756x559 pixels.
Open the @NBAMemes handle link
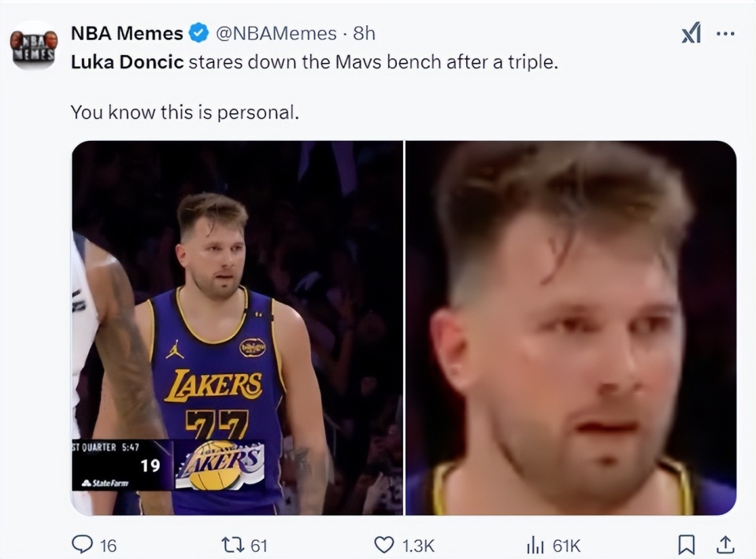click(x=275, y=33)
